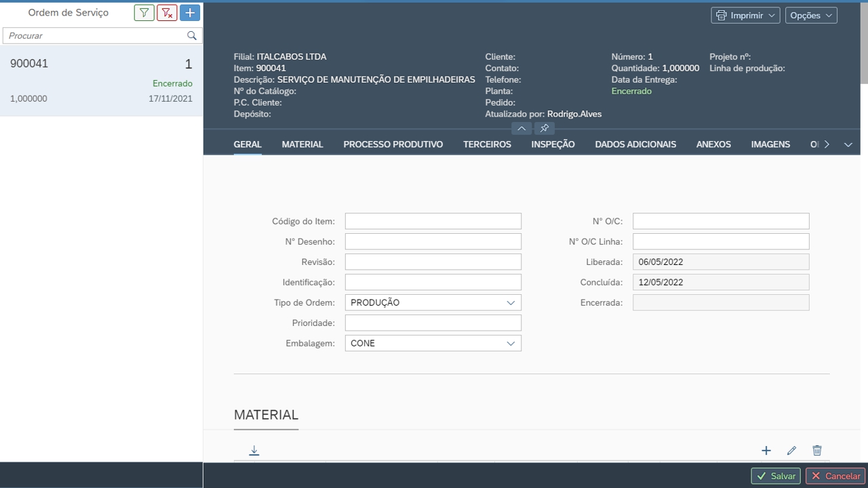
Task: Open the PROCESSO PRODUTIVO tab
Action: pos(393,144)
